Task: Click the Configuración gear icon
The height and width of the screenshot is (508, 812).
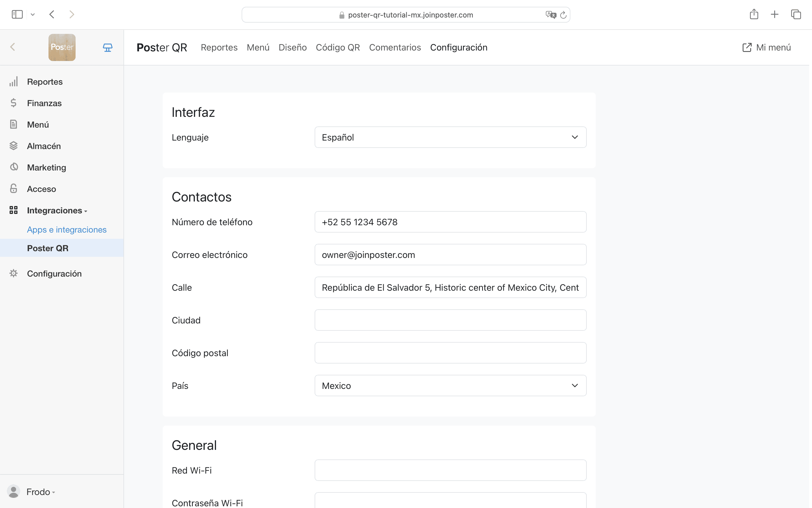Action: pos(14,273)
